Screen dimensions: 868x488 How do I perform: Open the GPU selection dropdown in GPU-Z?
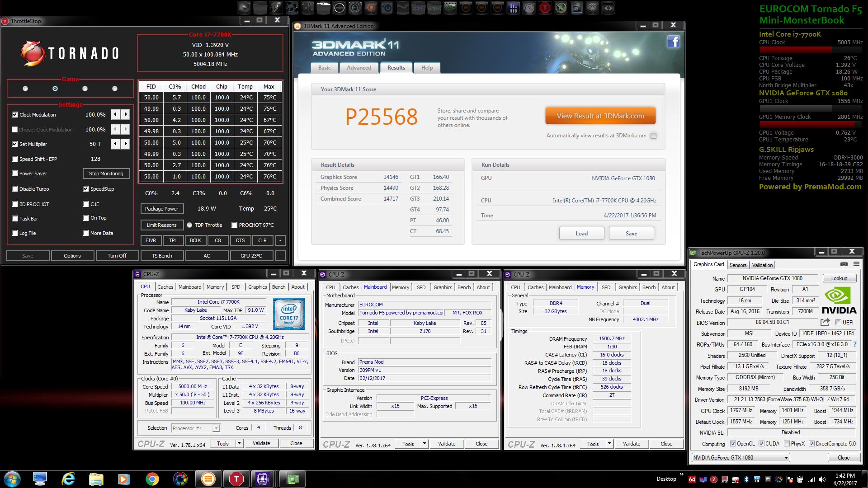click(786, 458)
